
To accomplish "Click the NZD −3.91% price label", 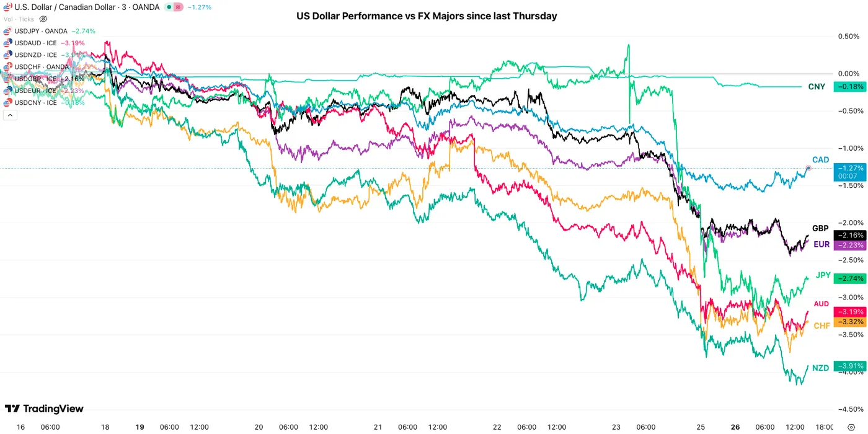I will (x=849, y=366).
